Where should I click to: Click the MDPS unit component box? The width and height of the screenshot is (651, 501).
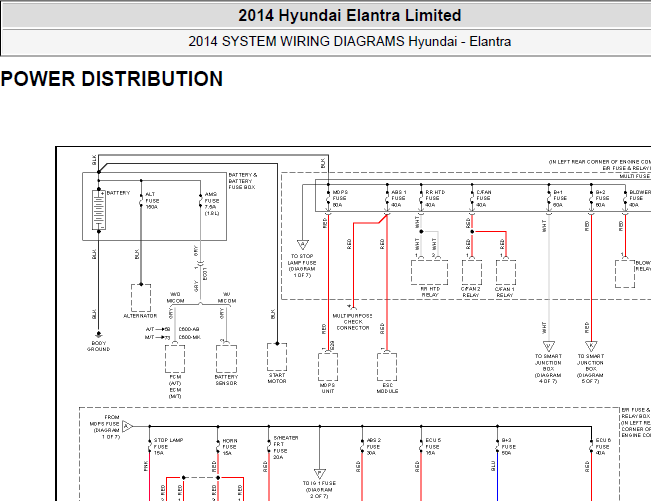coord(328,367)
